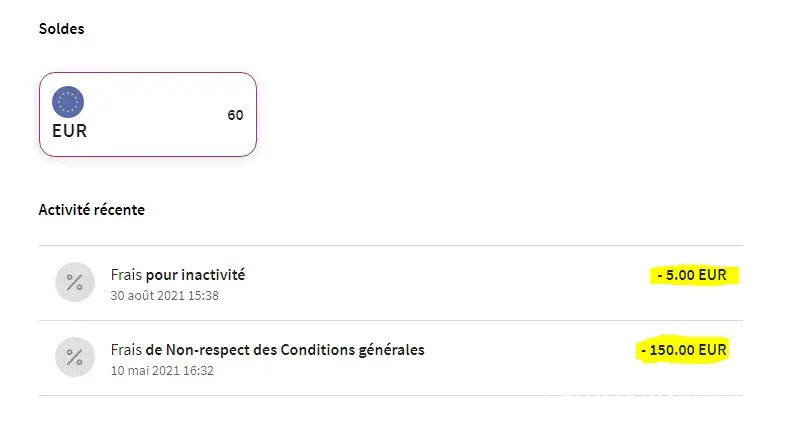
Task: Click the inactivity fee percent icon
Action: tap(74, 283)
